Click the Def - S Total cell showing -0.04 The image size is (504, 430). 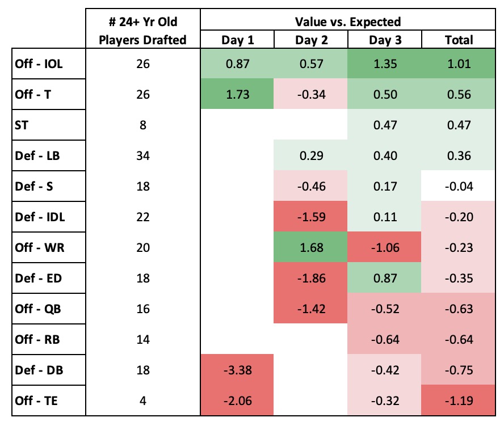click(459, 186)
